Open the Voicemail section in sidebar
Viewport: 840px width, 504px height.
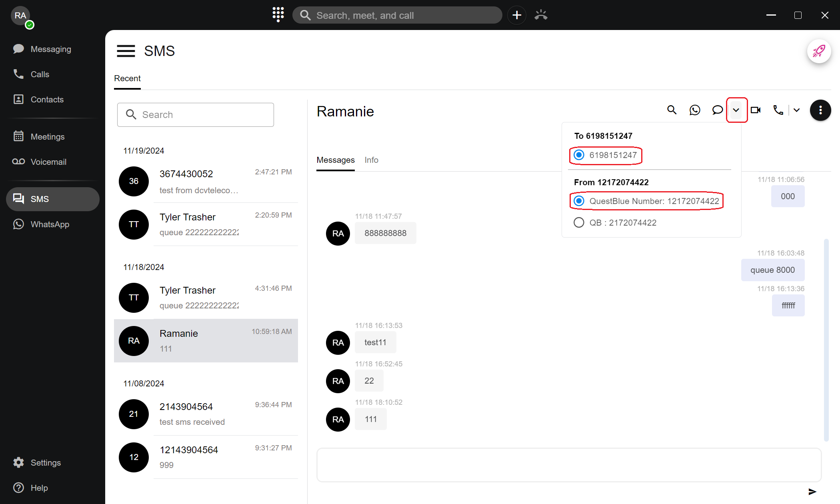click(48, 162)
